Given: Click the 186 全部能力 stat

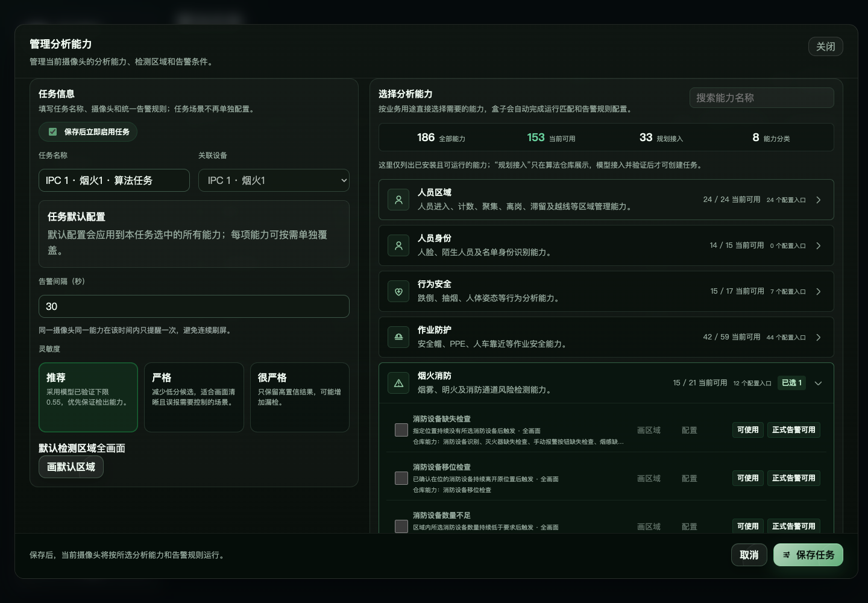Looking at the screenshot, I should pyautogui.click(x=441, y=137).
